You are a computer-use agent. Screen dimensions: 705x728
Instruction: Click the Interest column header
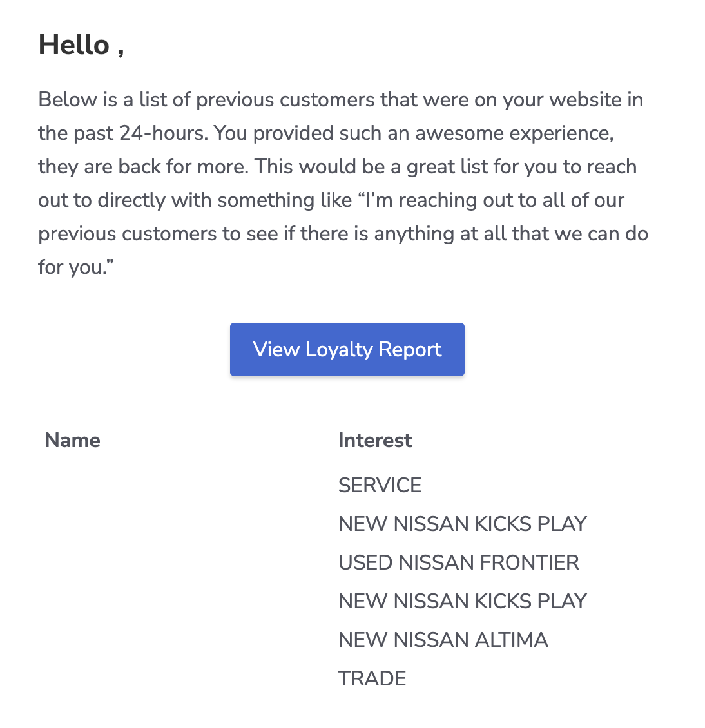pos(375,440)
